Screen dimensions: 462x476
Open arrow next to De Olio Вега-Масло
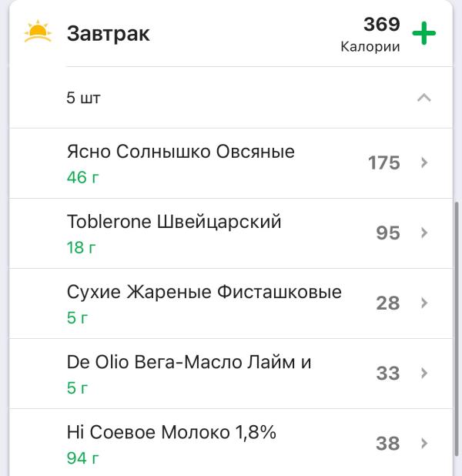pos(424,373)
